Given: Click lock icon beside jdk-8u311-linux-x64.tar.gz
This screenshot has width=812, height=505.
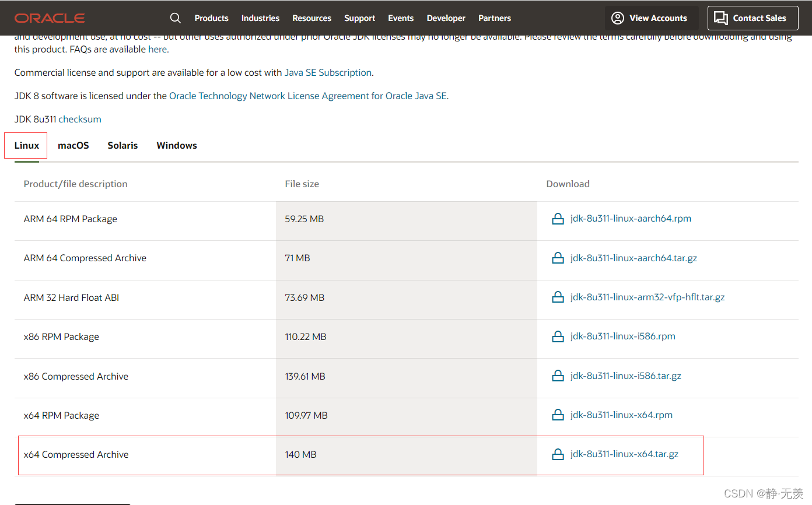Looking at the screenshot, I should pos(558,454).
